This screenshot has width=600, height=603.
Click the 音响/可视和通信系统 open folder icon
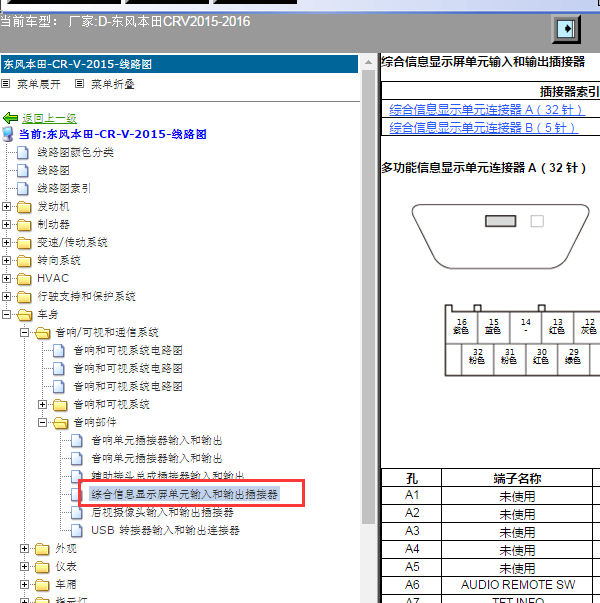[43, 333]
